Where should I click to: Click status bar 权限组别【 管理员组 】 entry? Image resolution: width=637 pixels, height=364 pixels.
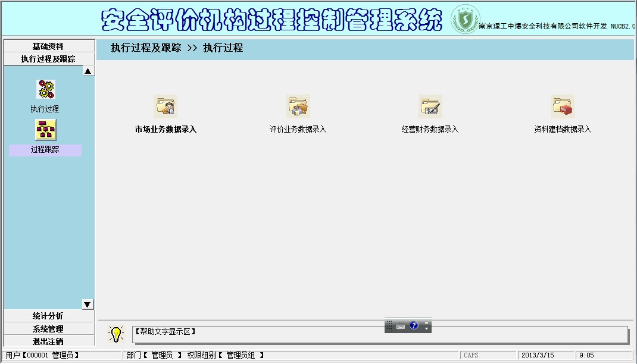(x=226, y=355)
